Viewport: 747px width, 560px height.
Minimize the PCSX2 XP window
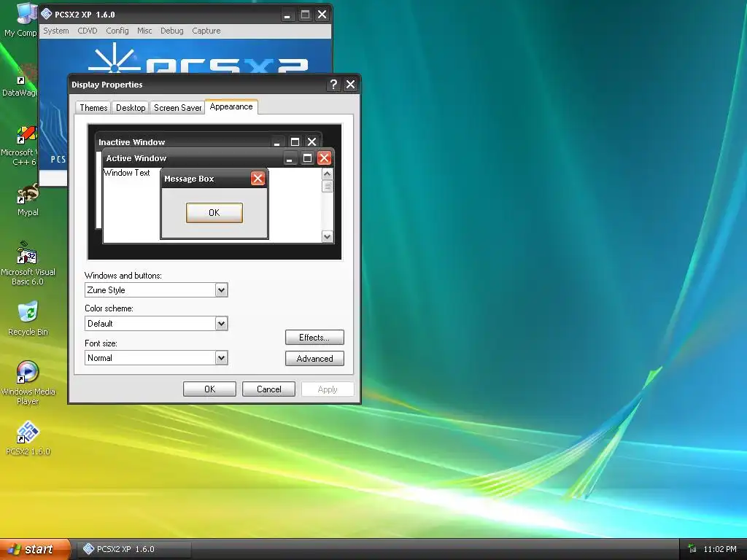point(287,15)
